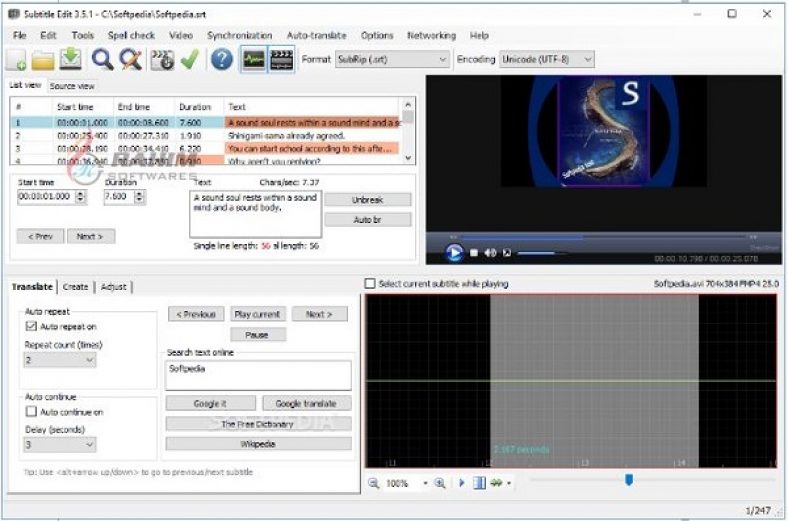Launch spell check via green checkmark icon

pos(190,60)
